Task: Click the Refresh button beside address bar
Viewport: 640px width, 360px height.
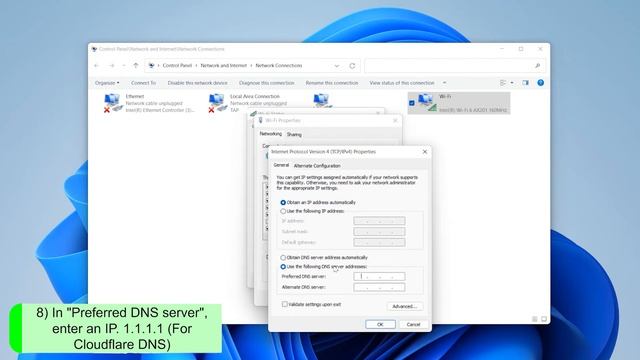Action: (x=352, y=66)
